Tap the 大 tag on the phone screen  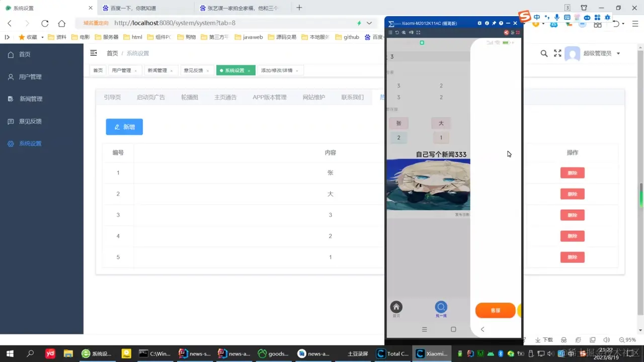click(x=441, y=123)
